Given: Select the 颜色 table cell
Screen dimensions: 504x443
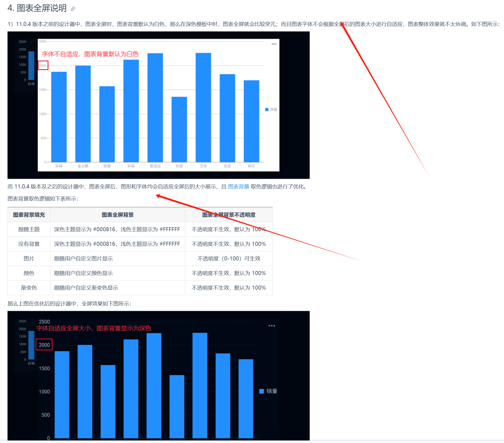Looking at the screenshot, I should pos(29,273).
